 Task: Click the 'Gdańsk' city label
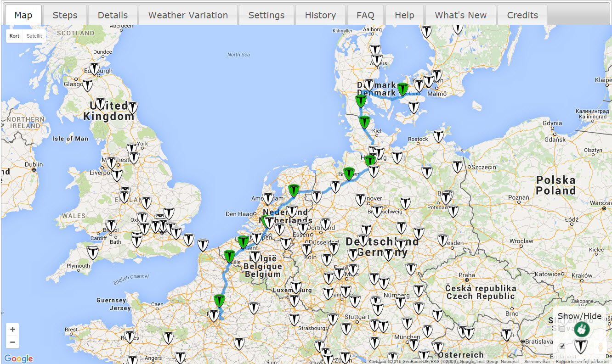click(x=554, y=140)
